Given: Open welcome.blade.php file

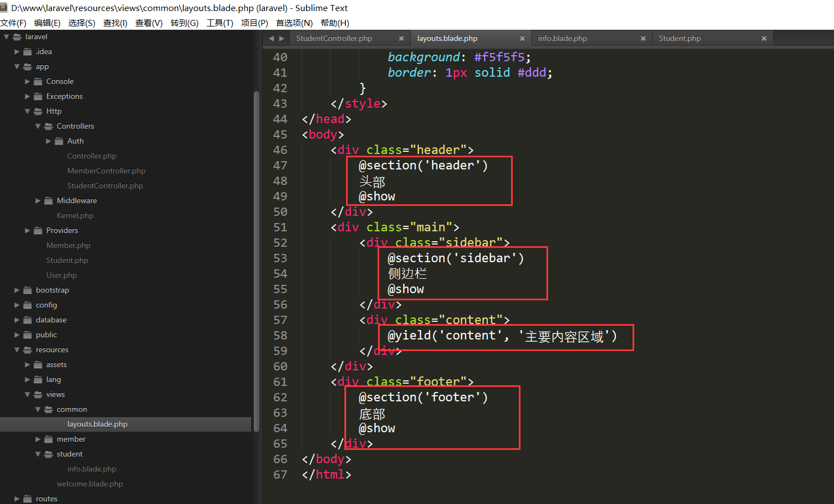Looking at the screenshot, I should tap(89, 484).
